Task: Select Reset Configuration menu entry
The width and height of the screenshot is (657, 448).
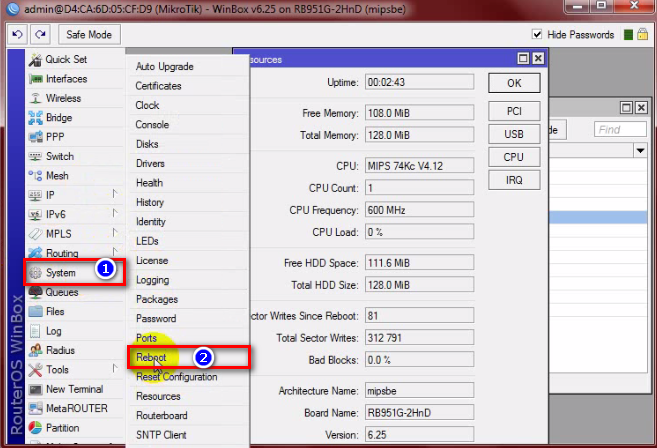Action: click(x=177, y=377)
